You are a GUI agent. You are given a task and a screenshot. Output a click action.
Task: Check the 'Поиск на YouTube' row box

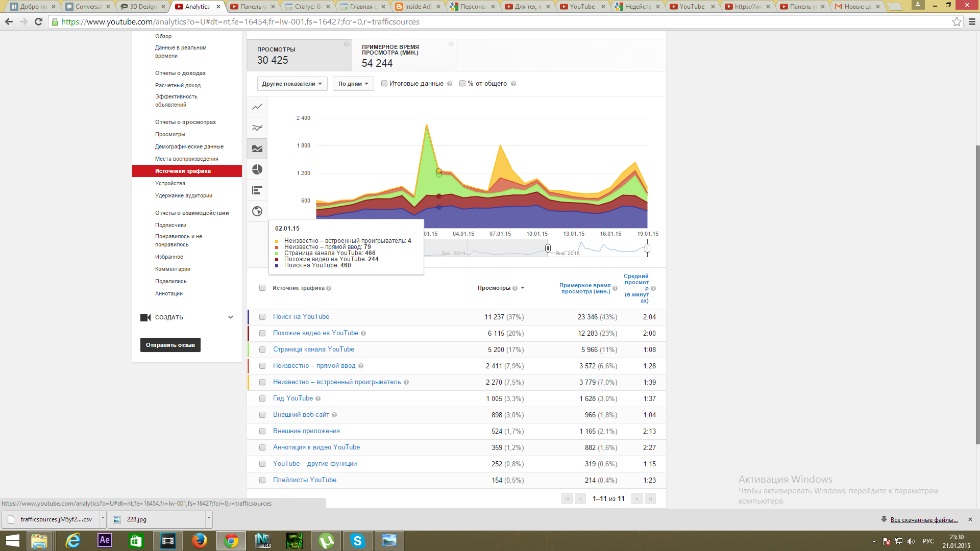(262, 317)
